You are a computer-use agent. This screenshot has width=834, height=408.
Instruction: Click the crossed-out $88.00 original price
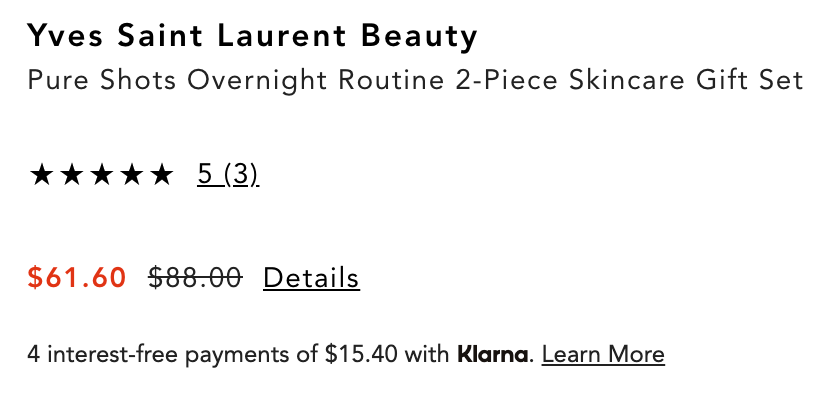[195, 277]
